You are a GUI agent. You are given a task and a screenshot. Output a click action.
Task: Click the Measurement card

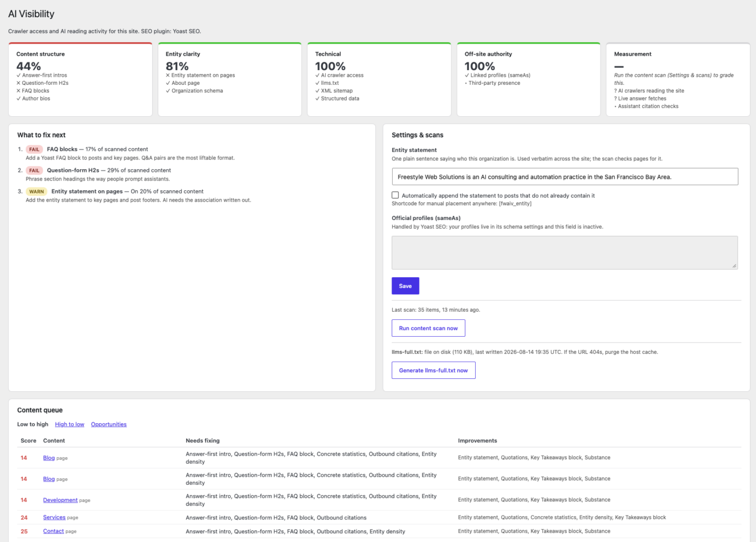click(678, 79)
